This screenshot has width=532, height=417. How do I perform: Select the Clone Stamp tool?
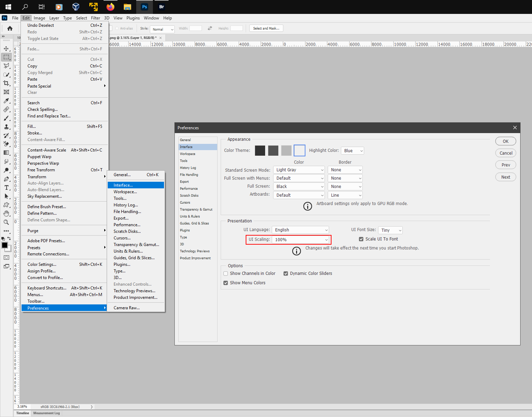coord(6,127)
